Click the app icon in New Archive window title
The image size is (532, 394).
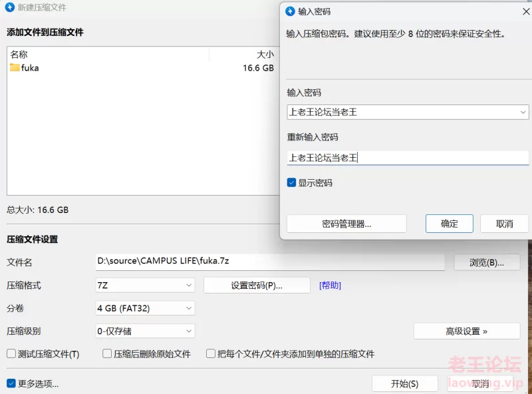point(10,7)
